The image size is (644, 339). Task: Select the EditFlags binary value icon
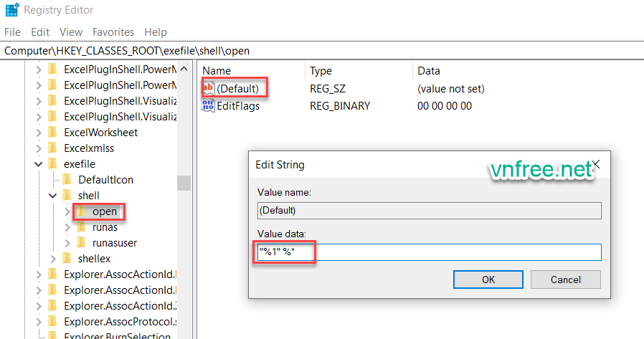click(209, 106)
